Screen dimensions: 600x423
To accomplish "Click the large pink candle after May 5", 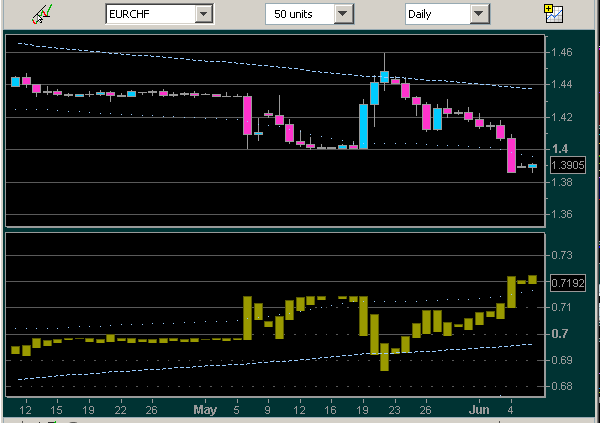I will tap(246, 115).
